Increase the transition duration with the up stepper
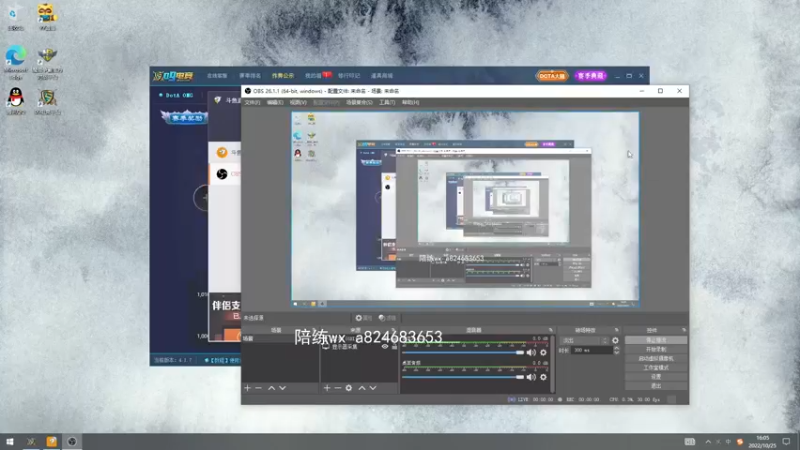The width and height of the screenshot is (800, 450). point(616,348)
